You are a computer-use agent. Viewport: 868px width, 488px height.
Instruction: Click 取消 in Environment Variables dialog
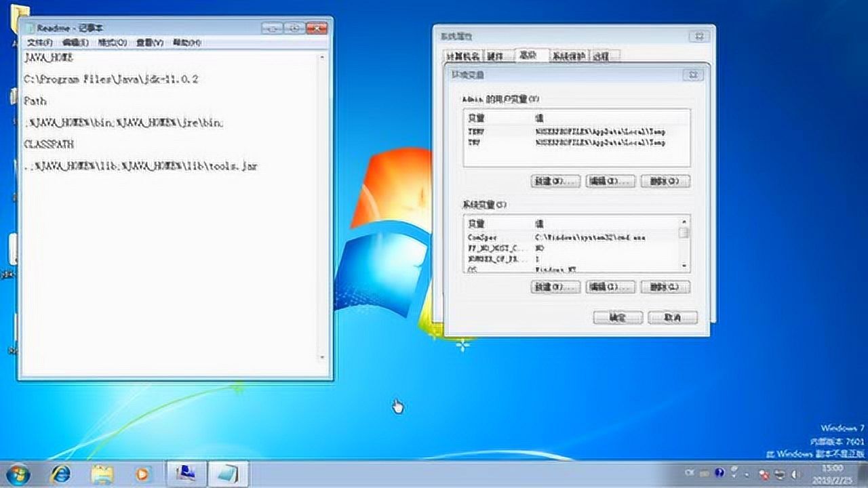(673, 317)
